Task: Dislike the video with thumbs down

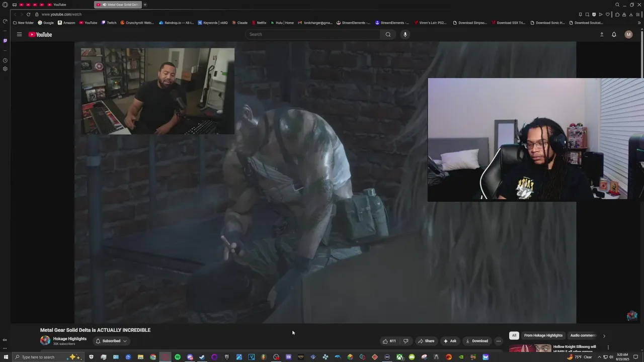Action: (406, 341)
